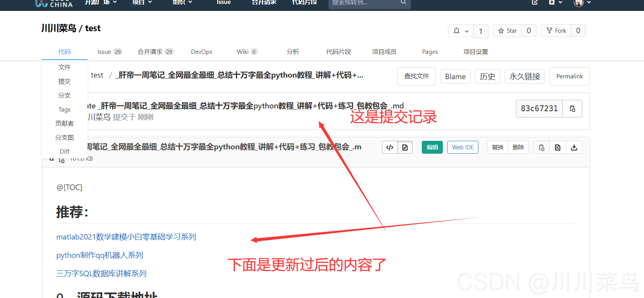Fork the test repository
This screenshot has height=298, width=644.
point(556,31)
